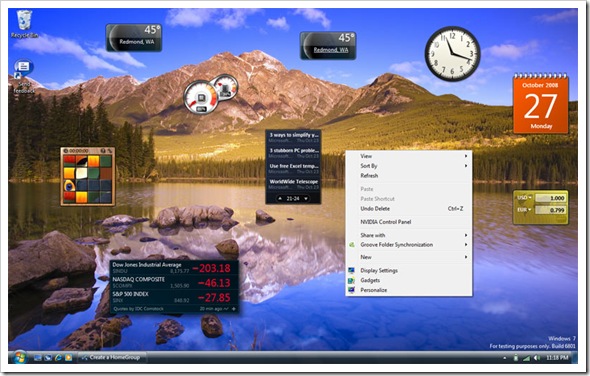Click the NASDAQ COMPOSITE stock row
This screenshot has width=590, height=376.
(x=174, y=282)
